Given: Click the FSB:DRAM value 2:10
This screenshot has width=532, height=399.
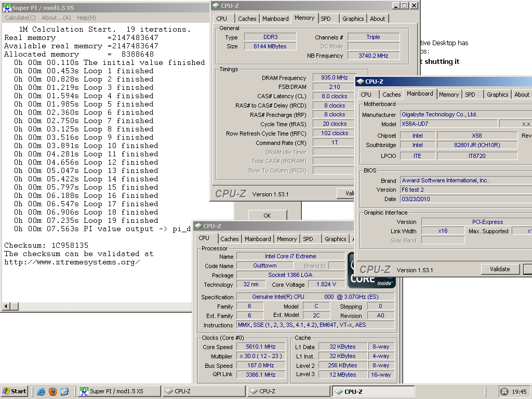Looking at the screenshot, I should click(x=335, y=87).
